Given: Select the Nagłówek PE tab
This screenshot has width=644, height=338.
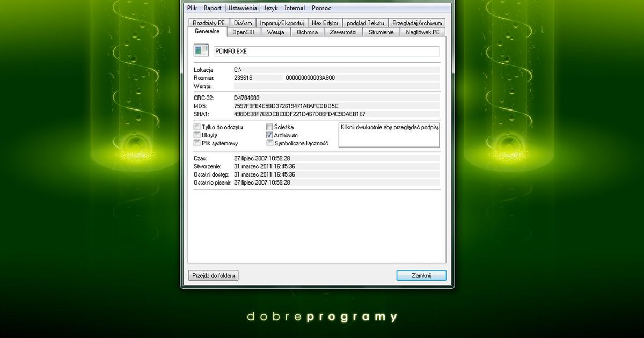Looking at the screenshot, I should point(422,32).
